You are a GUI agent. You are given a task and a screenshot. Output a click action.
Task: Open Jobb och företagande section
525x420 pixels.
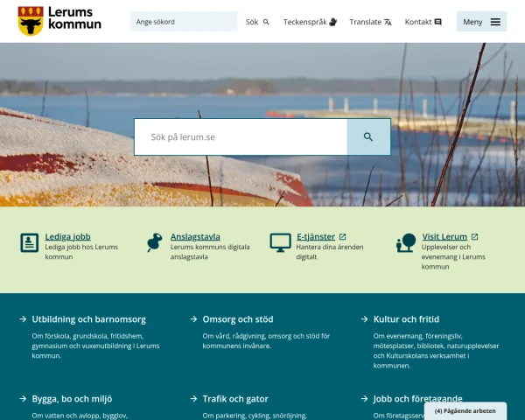pos(418,399)
